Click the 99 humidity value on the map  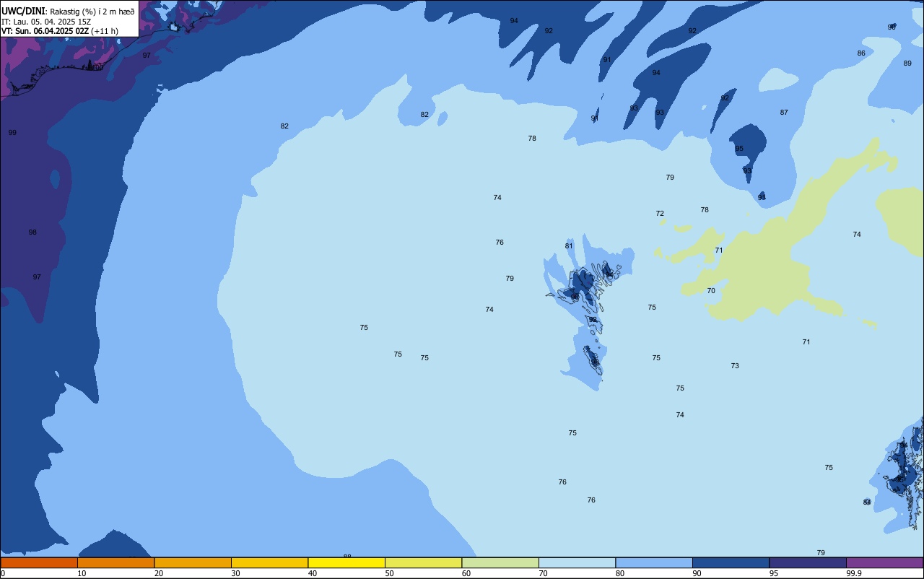12,133
